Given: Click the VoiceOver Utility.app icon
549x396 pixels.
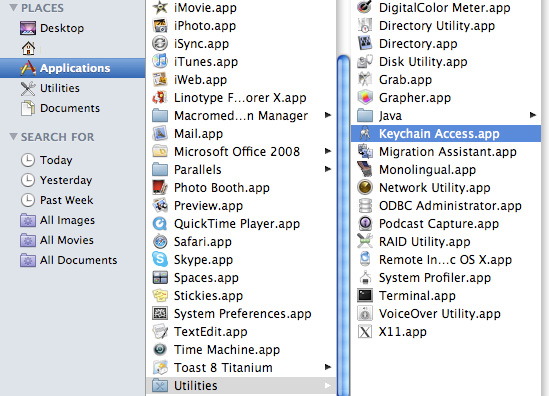Looking at the screenshot, I should click(x=365, y=314).
